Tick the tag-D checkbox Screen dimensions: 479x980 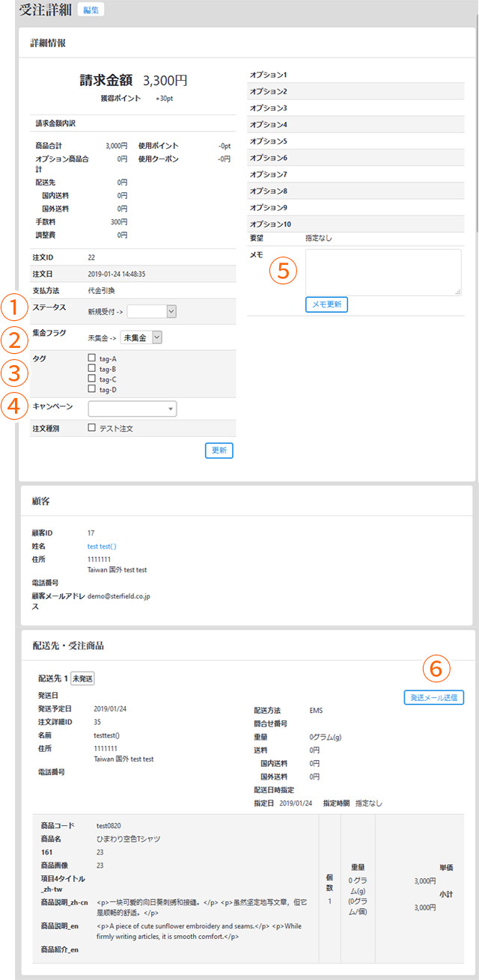(92, 388)
